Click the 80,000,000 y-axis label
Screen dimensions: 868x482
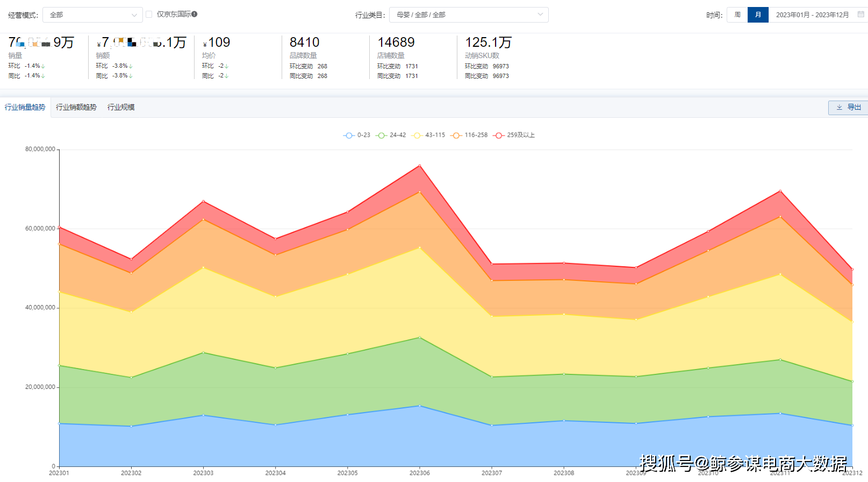40,149
